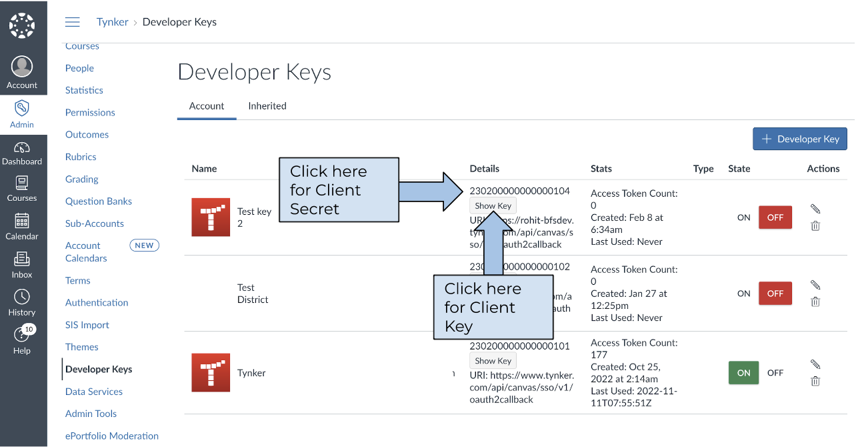This screenshot has height=447, width=868.
Task: Switch Tynker key state to ON
Action: pyautogui.click(x=744, y=373)
